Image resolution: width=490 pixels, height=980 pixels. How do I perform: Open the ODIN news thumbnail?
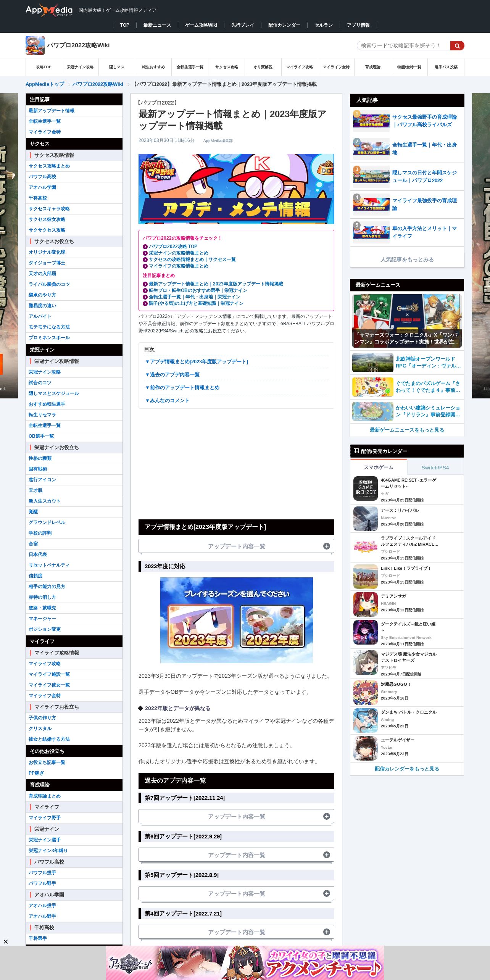point(373,363)
